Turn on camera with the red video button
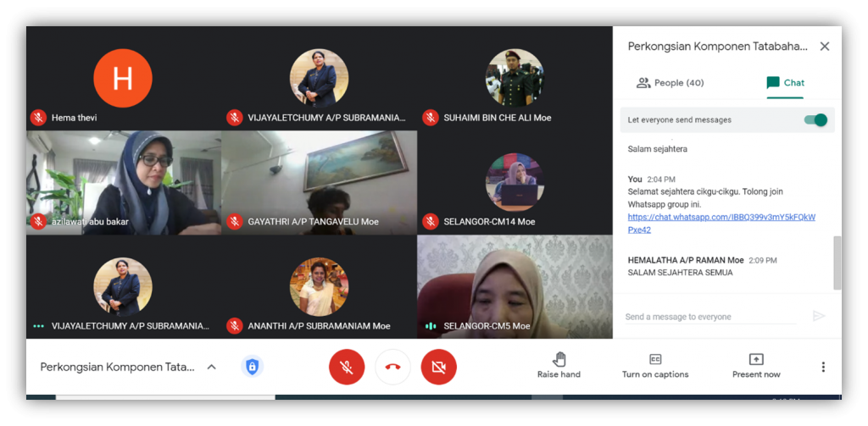 [438, 367]
